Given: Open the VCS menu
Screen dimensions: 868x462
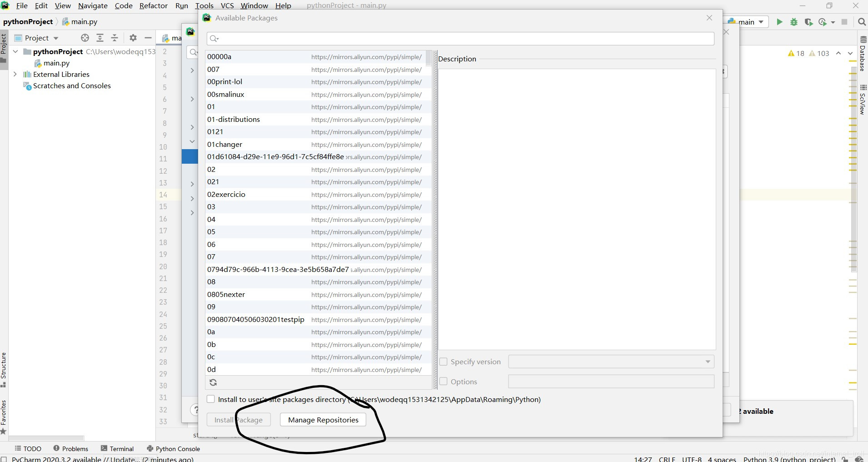Looking at the screenshot, I should point(227,5).
